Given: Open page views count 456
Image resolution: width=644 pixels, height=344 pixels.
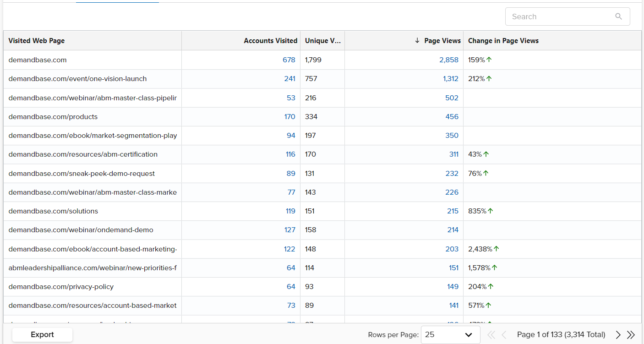Looking at the screenshot, I should pos(452,117).
